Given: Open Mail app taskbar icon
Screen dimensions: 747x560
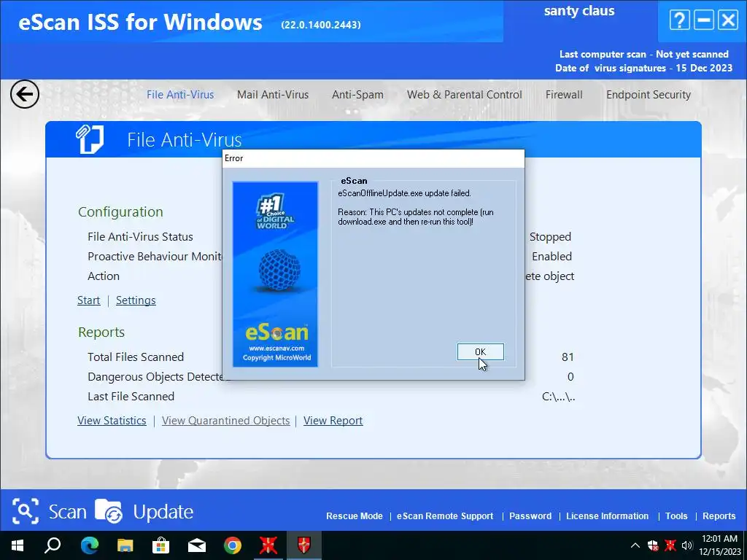Looking at the screenshot, I should tap(197, 545).
